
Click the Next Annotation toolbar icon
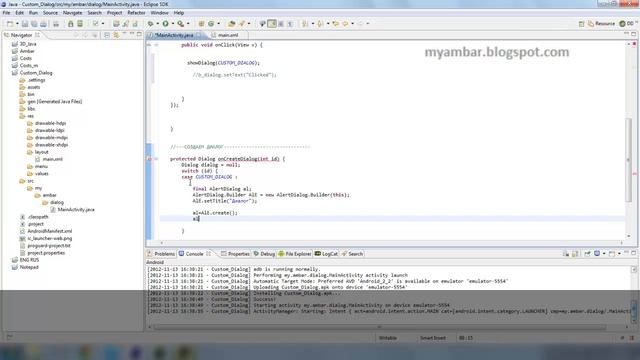pos(305,24)
